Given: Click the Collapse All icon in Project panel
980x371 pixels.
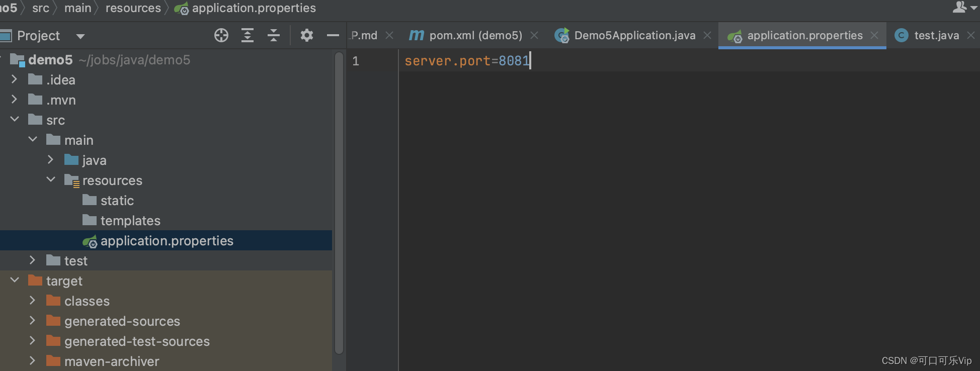Looking at the screenshot, I should (274, 35).
